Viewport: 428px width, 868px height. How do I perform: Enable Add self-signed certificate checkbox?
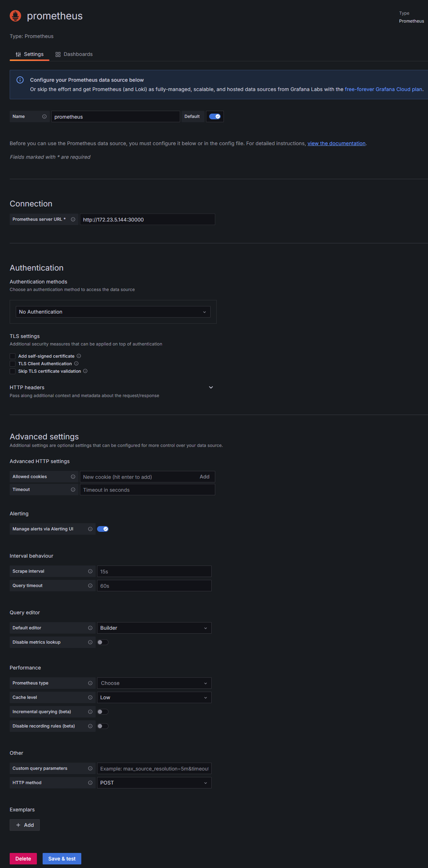pyautogui.click(x=13, y=356)
